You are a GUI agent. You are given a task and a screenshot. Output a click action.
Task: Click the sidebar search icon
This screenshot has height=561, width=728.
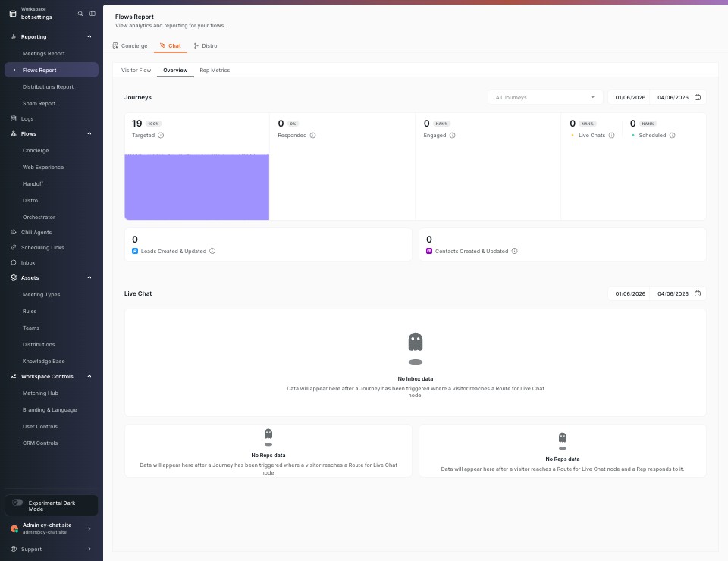80,14
